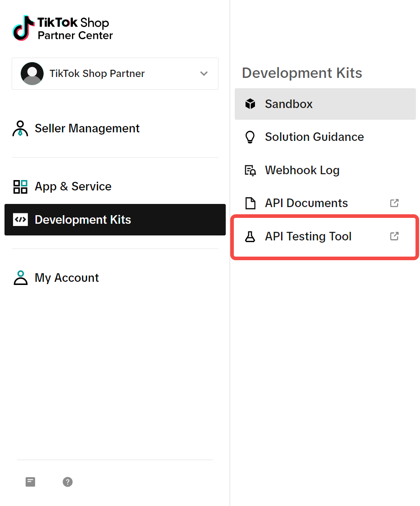Expand the TikTok Shop Partner account dropdown
The image size is (420, 506).
pos(115,74)
